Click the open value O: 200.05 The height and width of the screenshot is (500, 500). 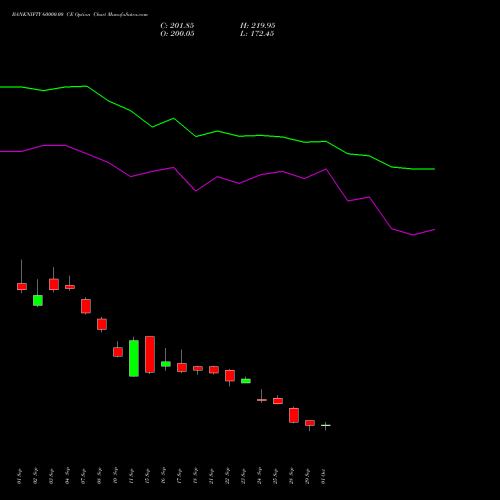(x=177, y=34)
